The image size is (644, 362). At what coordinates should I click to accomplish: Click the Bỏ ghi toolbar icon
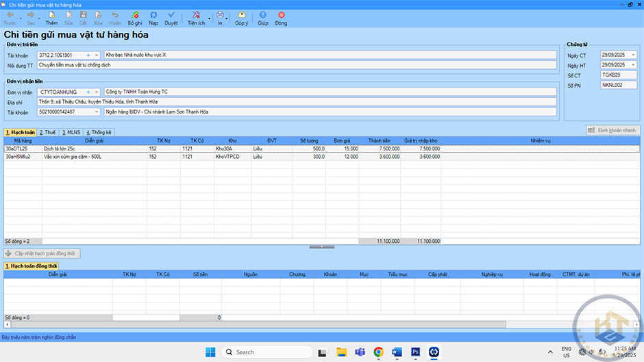pos(134,15)
